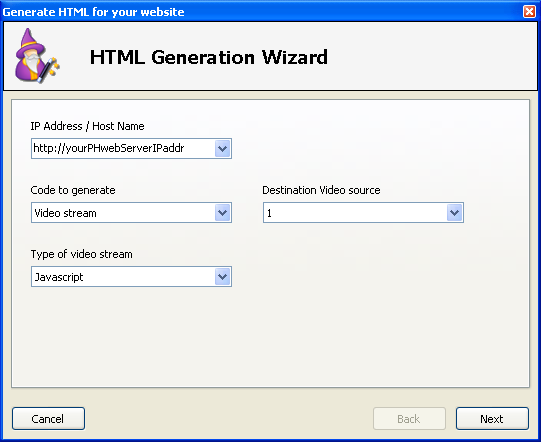Click the Code to generate label
Image resolution: width=541 pixels, height=442 pixels.
click(73, 190)
